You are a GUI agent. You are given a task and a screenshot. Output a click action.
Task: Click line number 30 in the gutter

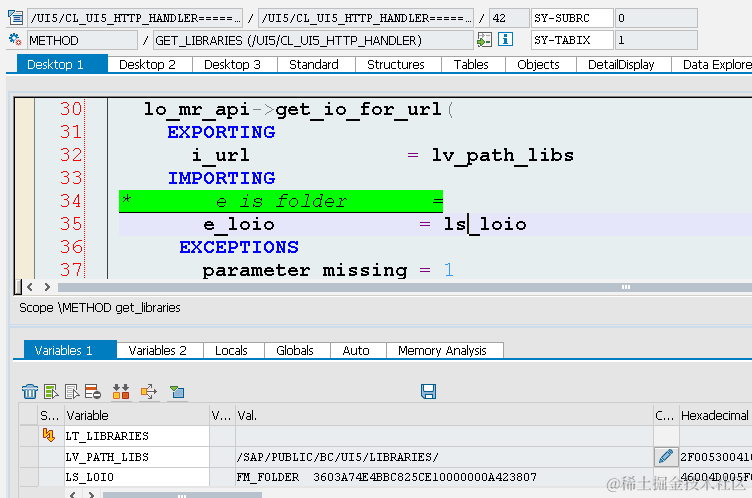71,109
